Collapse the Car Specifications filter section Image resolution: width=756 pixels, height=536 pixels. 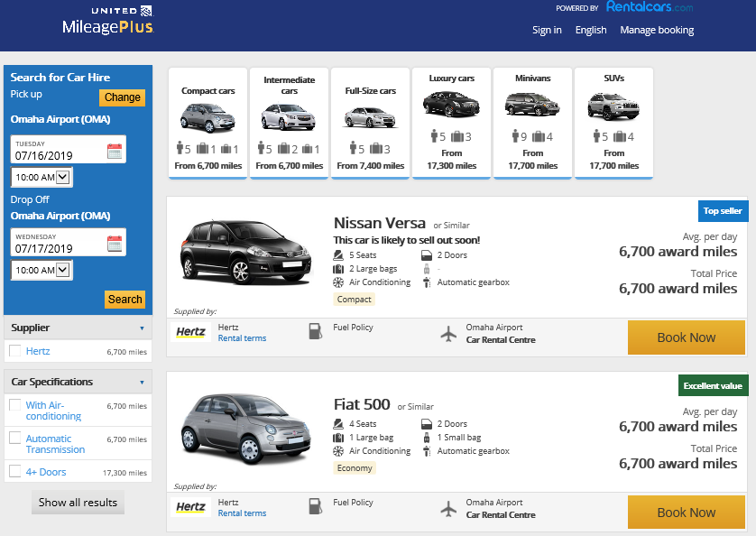pyautogui.click(x=78, y=382)
